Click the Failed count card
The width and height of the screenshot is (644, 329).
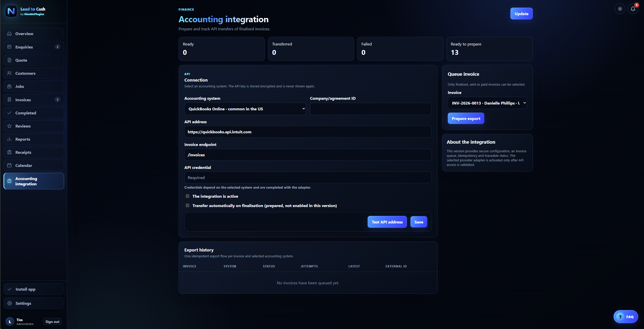[400, 49]
